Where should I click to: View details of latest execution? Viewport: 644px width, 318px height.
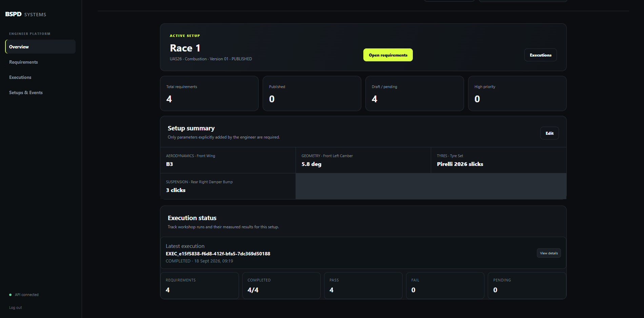[x=549, y=253]
